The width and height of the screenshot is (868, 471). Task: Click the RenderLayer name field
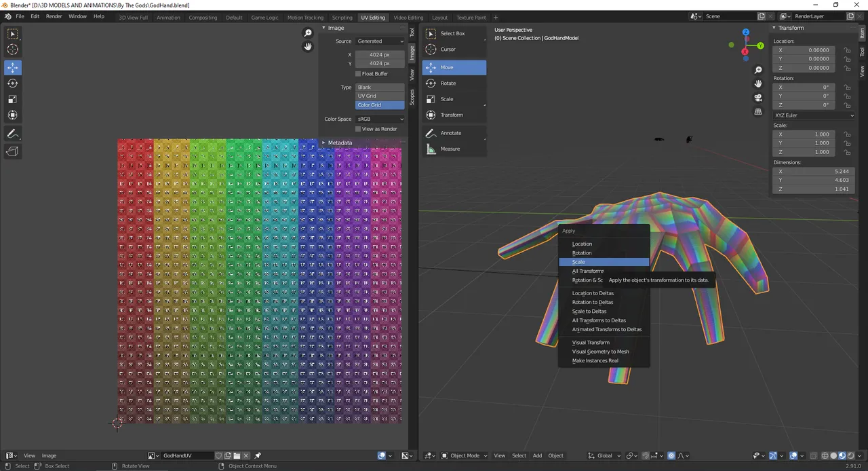(818, 16)
